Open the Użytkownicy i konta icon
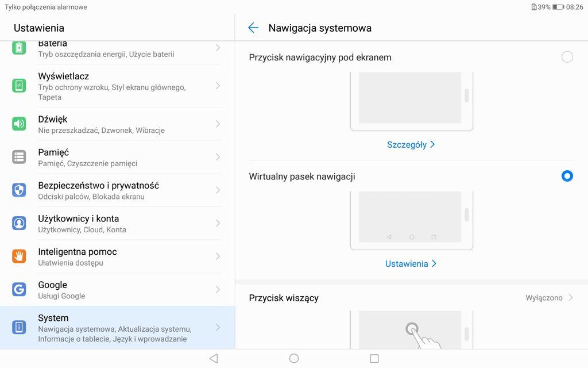588x368 pixels. [19, 223]
